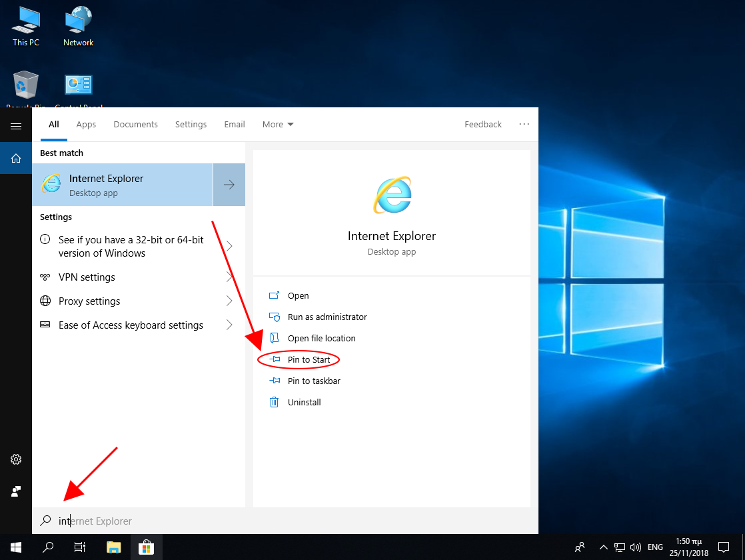Click the Feedback button
The image size is (745, 560).
(483, 125)
